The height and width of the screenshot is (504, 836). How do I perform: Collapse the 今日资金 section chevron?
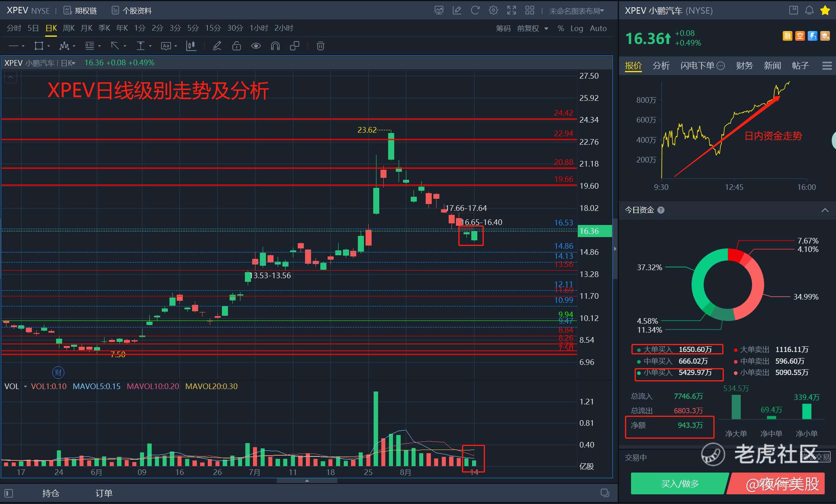[825, 210]
